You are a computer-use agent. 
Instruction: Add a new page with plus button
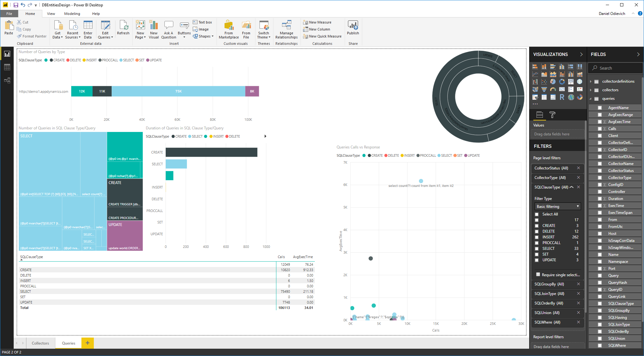(x=87, y=343)
